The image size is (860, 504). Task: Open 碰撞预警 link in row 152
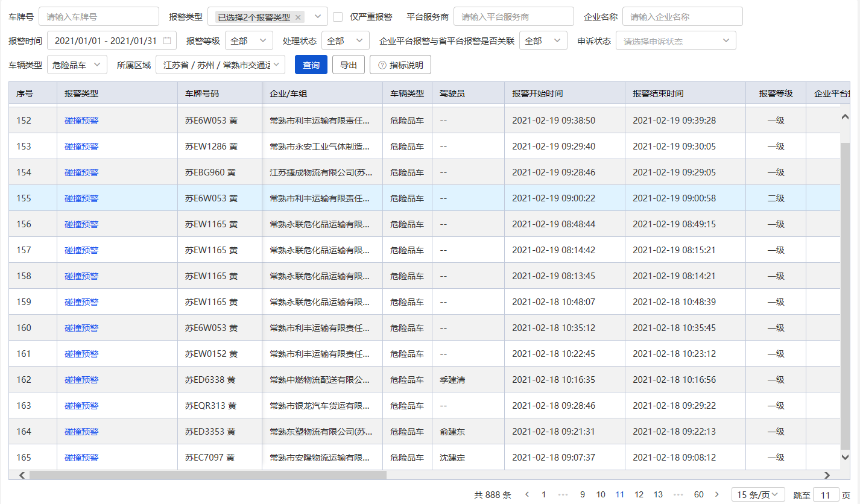81,121
